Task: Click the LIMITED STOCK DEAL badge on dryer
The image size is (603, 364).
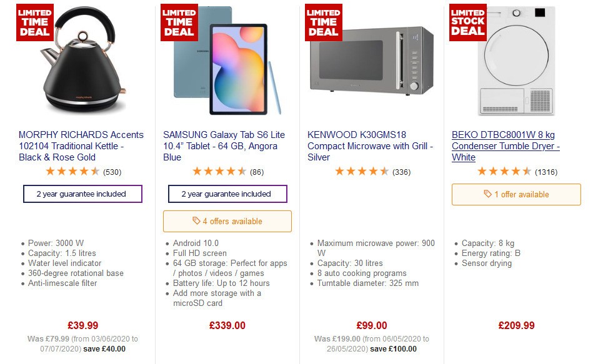Action: (467, 22)
